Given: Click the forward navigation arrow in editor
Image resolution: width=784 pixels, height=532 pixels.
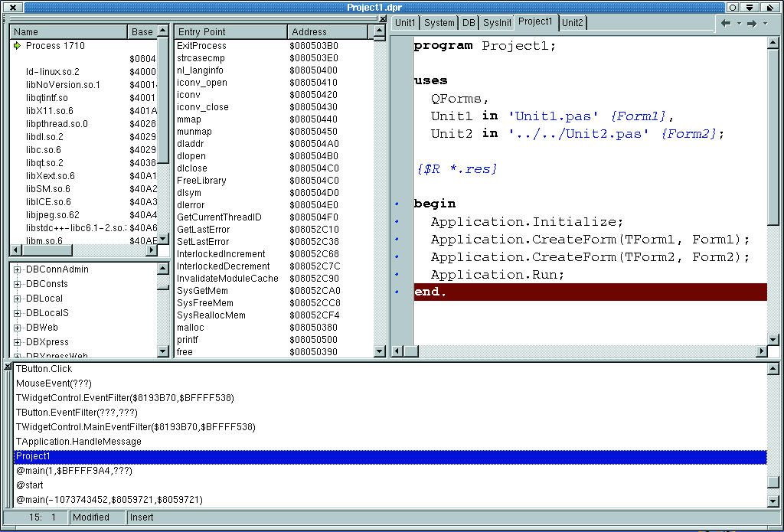Looking at the screenshot, I should [752, 23].
